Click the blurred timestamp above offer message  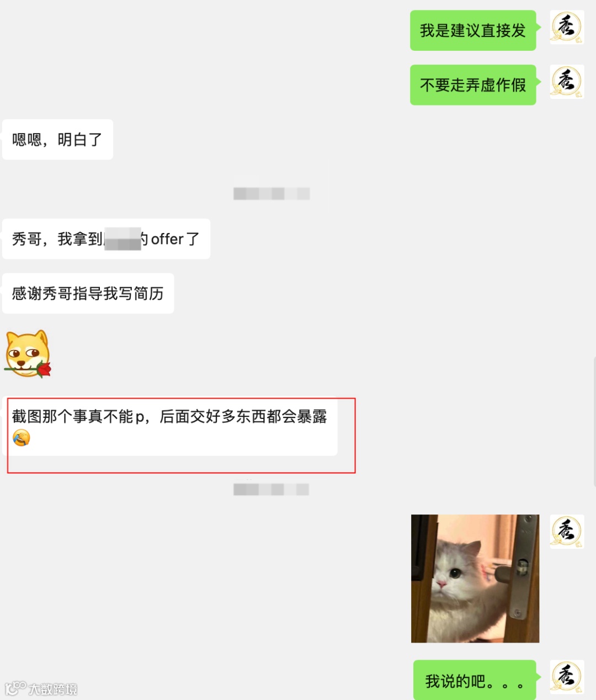(x=272, y=194)
